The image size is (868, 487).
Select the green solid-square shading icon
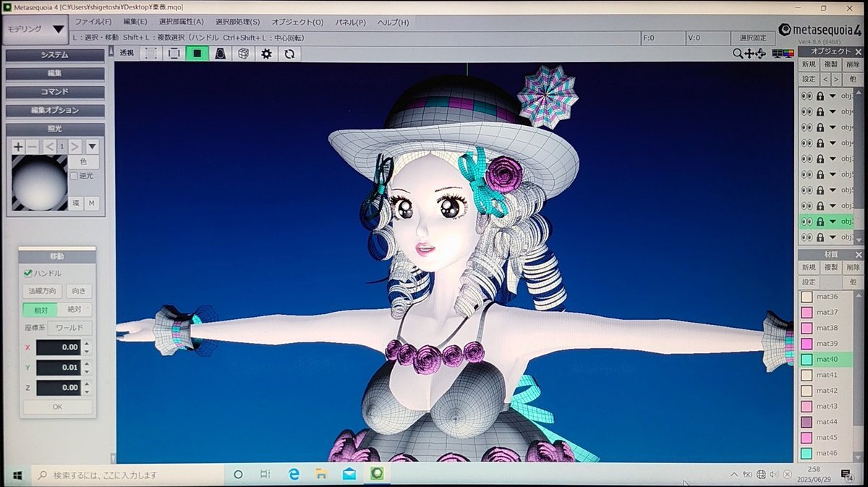(x=197, y=54)
